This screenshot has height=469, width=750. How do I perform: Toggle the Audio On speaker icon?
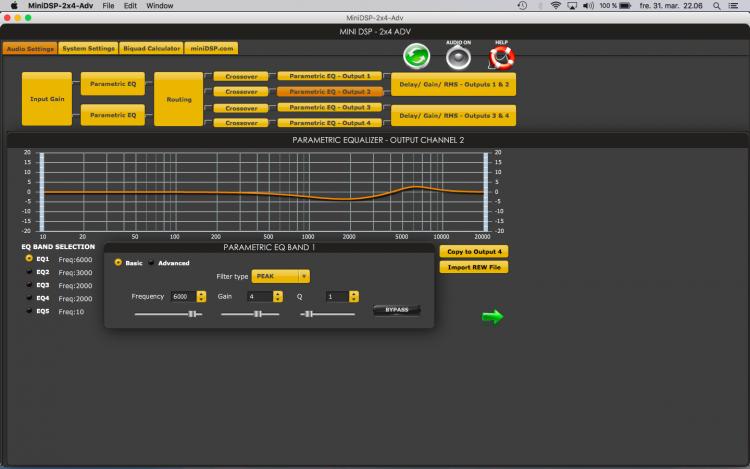coord(458,57)
